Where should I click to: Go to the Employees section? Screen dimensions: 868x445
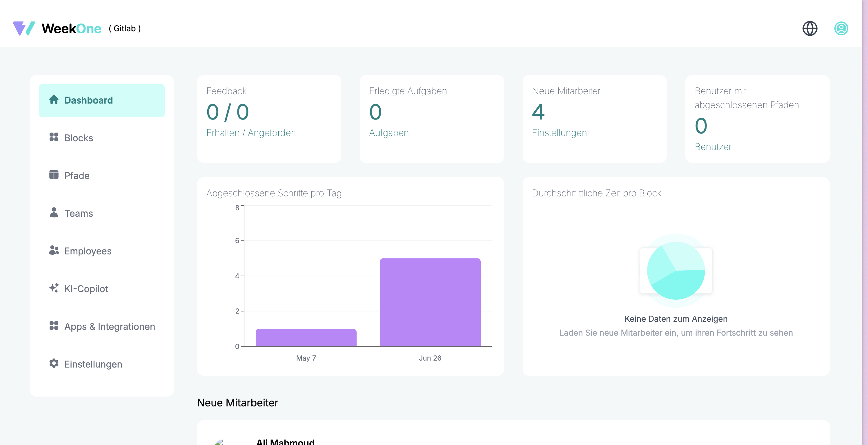point(88,251)
